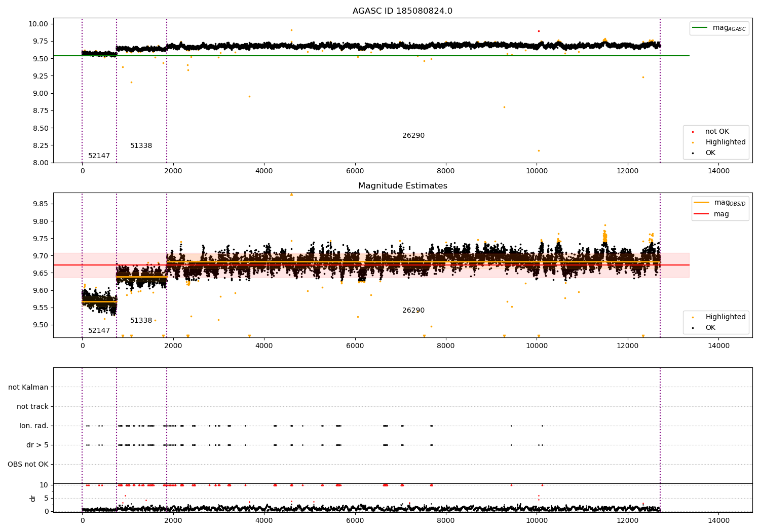The width and height of the screenshot is (760, 532).
Task: Click the red 'not OK' point in top plot
Action: point(539,31)
